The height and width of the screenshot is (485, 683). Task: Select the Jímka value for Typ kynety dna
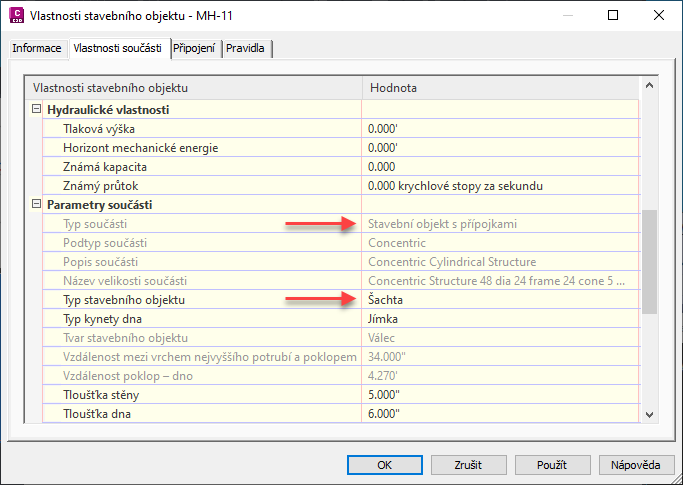pos(500,319)
